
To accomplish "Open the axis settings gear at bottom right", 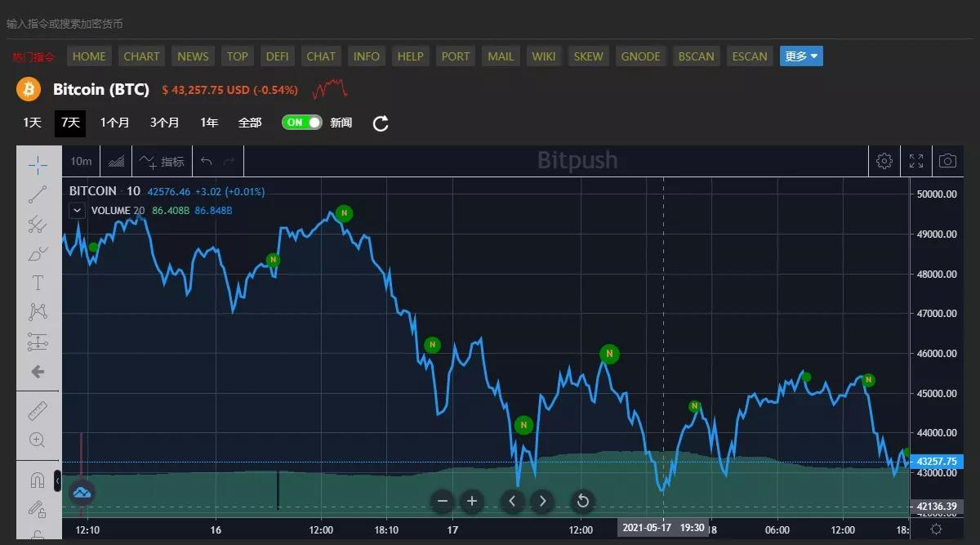I will click(936, 529).
